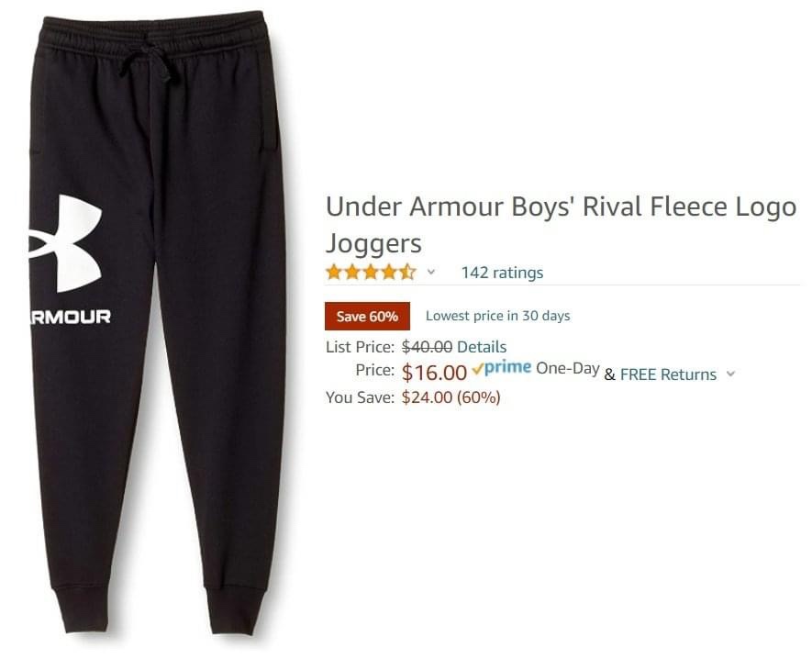The width and height of the screenshot is (812, 659).
Task: Expand the rating breakdown chevron beside stars
Action: point(431,272)
